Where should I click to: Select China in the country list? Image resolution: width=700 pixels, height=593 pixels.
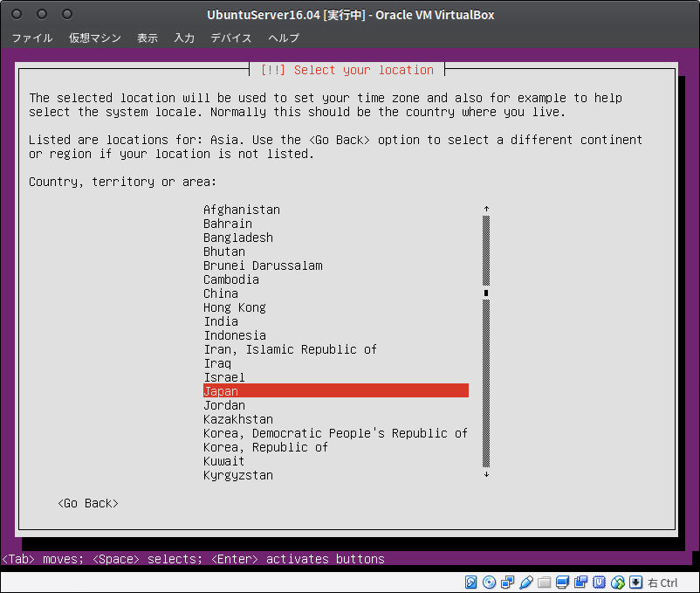point(336,293)
